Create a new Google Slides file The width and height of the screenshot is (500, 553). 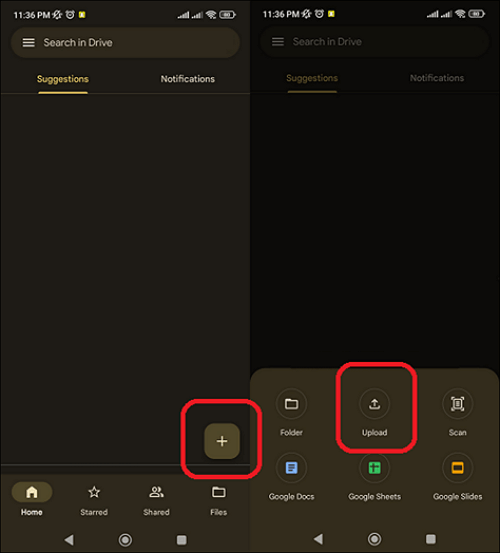coord(457,476)
